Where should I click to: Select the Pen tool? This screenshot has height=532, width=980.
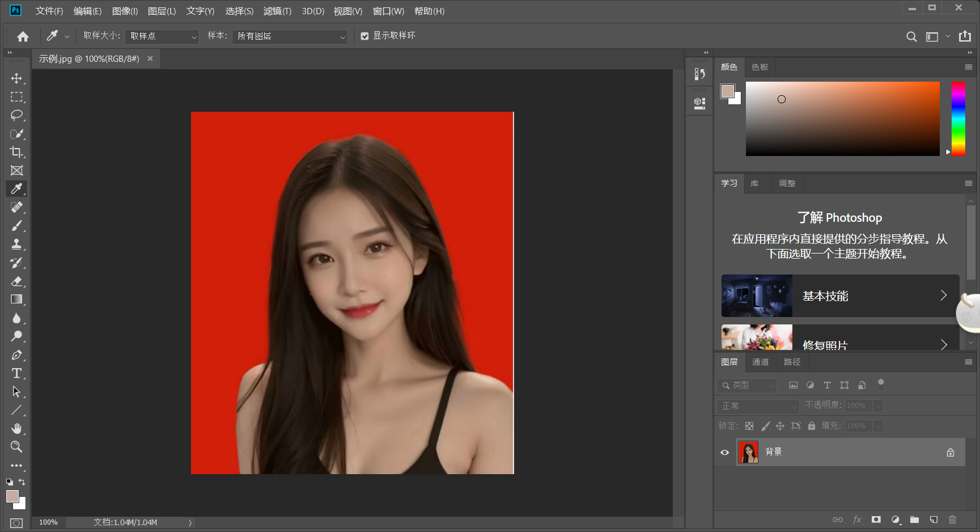[16, 355]
